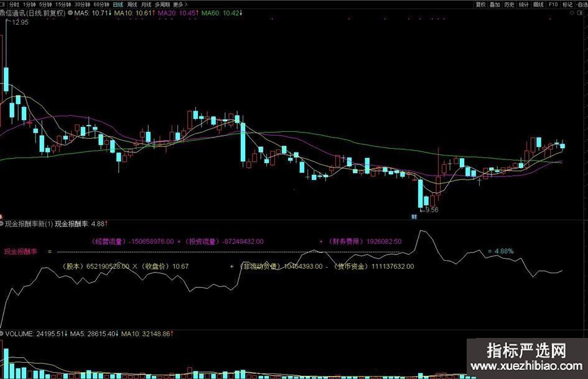Image resolution: width=588 pixels, height=379 pixels.
Task: Click the MA5: 10.71 indicator value
Action: [x=93, y=13]
